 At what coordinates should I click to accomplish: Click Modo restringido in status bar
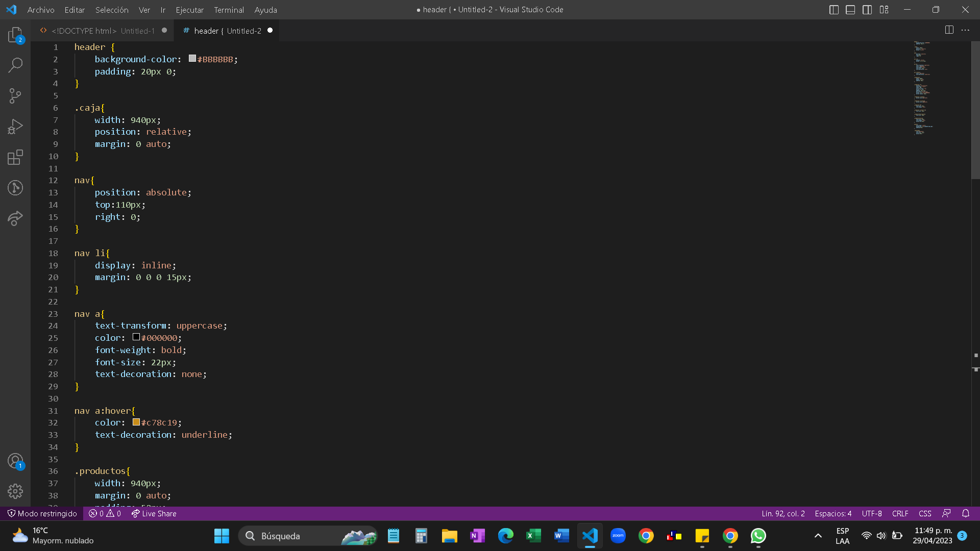click(x=42, y=513)
